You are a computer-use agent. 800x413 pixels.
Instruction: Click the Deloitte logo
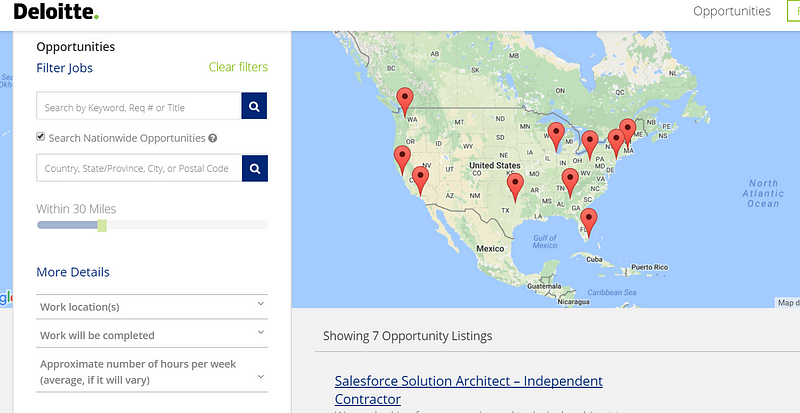coord(56,12)
